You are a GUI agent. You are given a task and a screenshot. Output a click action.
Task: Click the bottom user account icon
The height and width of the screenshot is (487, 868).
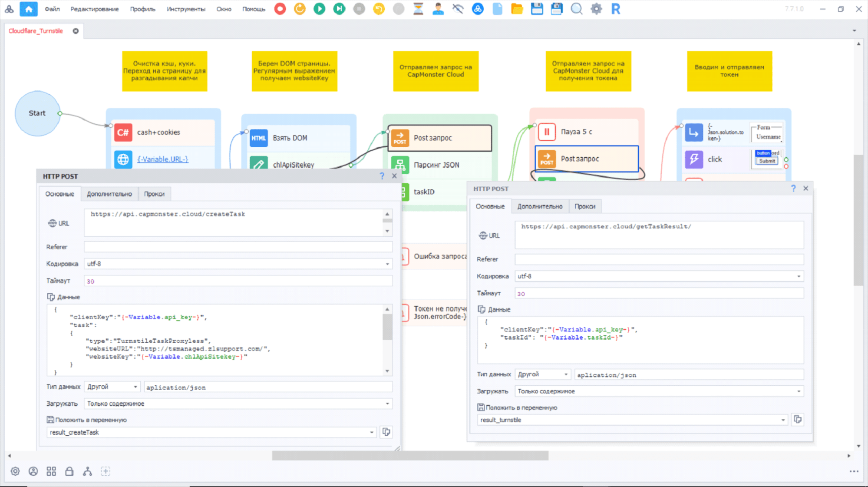pos(33,471)
